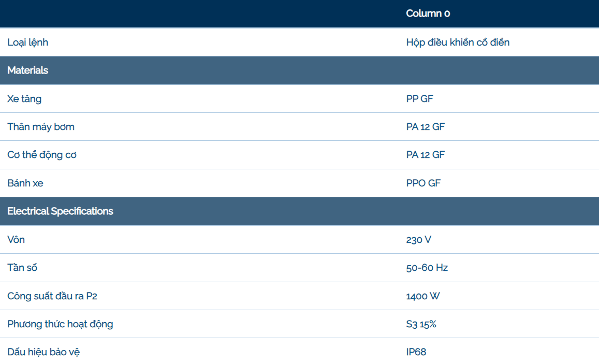This screenshot has height=364, width=599.
Task: Click PA 12 GF beside Thân máy bơm
Action: [425, 127]
